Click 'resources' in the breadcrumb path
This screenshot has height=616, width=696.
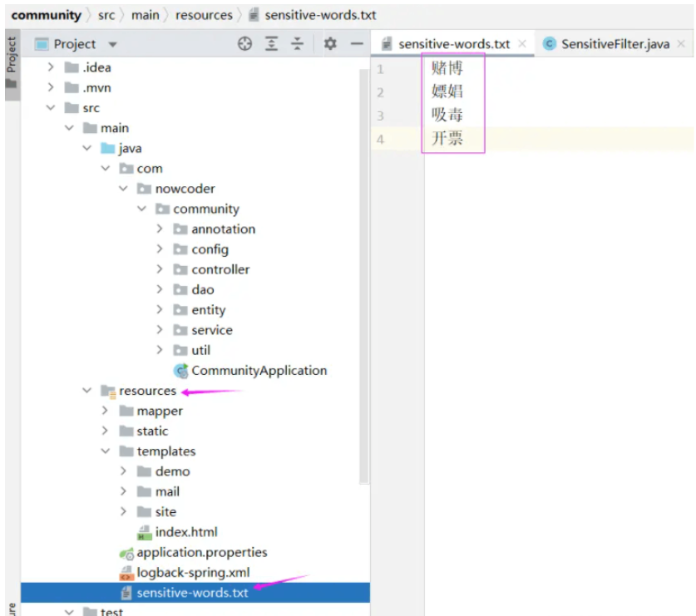coord(204,15)
